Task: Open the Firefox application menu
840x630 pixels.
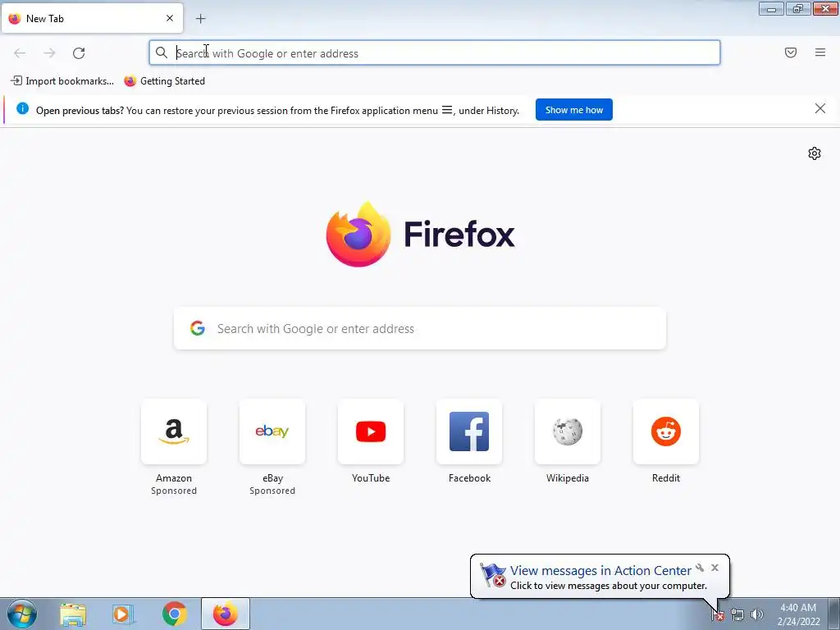Action: click(820, 52)
